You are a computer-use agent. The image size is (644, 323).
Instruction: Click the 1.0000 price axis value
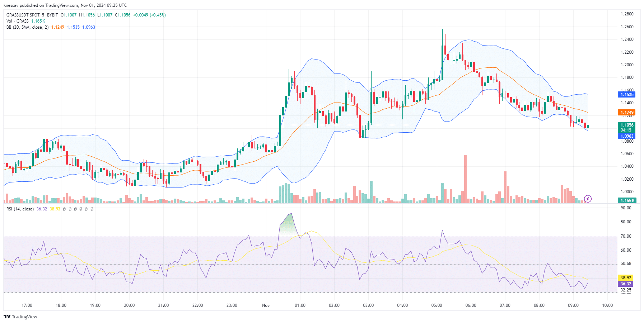(x=627, y=192)
